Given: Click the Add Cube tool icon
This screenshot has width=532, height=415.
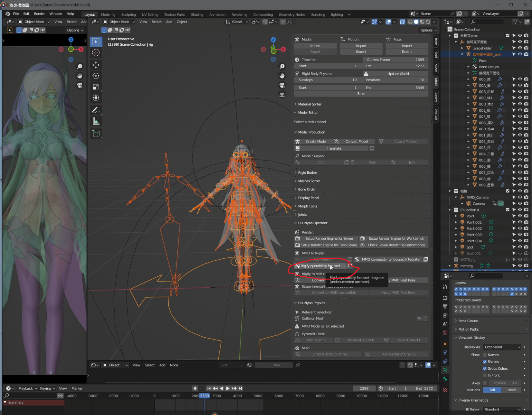Looking at the screenshot, I should click(96, 134).
